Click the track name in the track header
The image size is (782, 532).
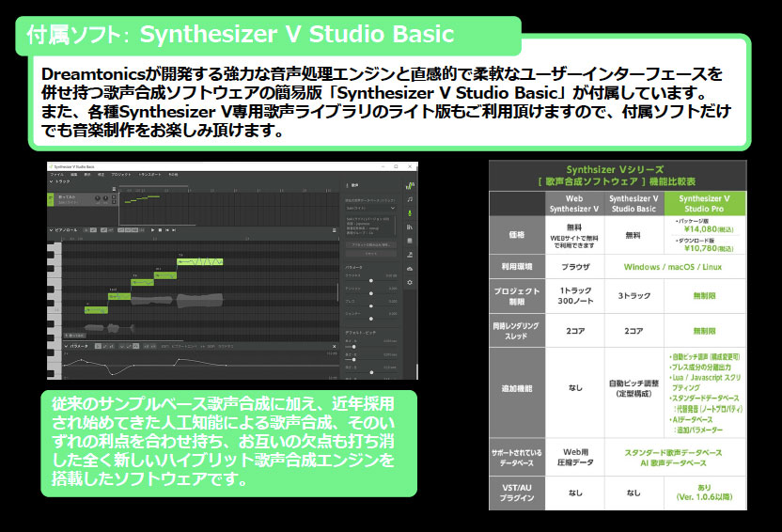[x=67, y=197]
